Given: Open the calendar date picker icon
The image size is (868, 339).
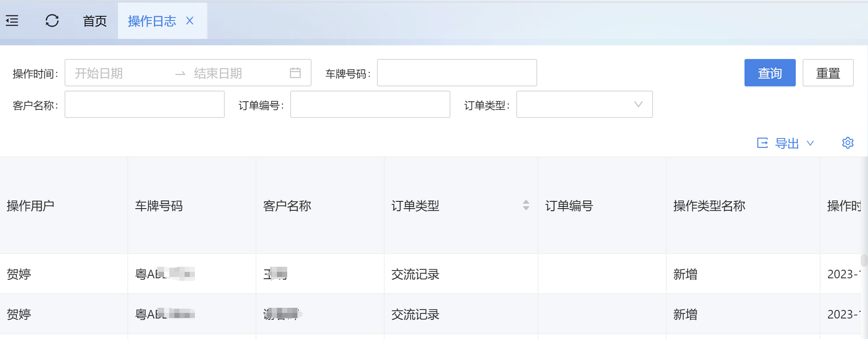Looking at the screenshot, I should point(295,73).
